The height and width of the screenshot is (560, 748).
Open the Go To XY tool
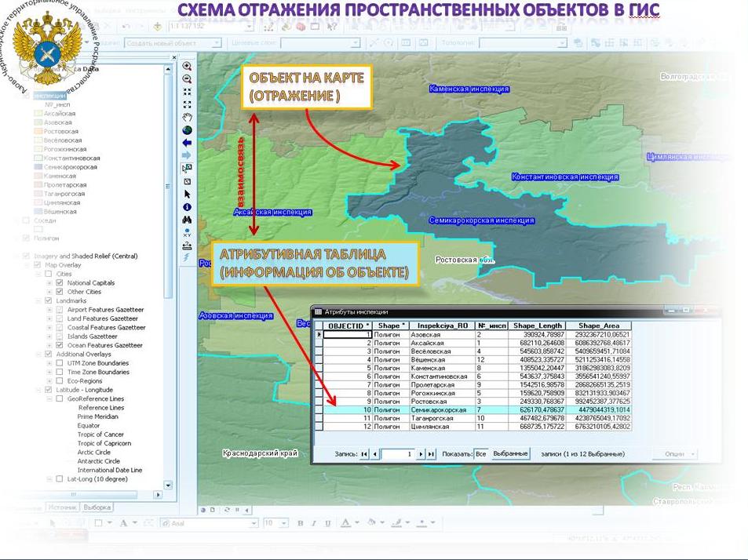pyautogui.click(x=187, y=233)
